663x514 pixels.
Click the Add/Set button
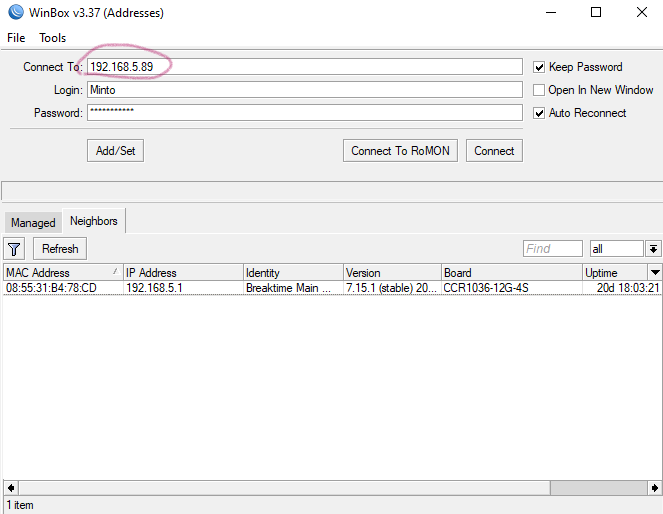click(115, 150)
